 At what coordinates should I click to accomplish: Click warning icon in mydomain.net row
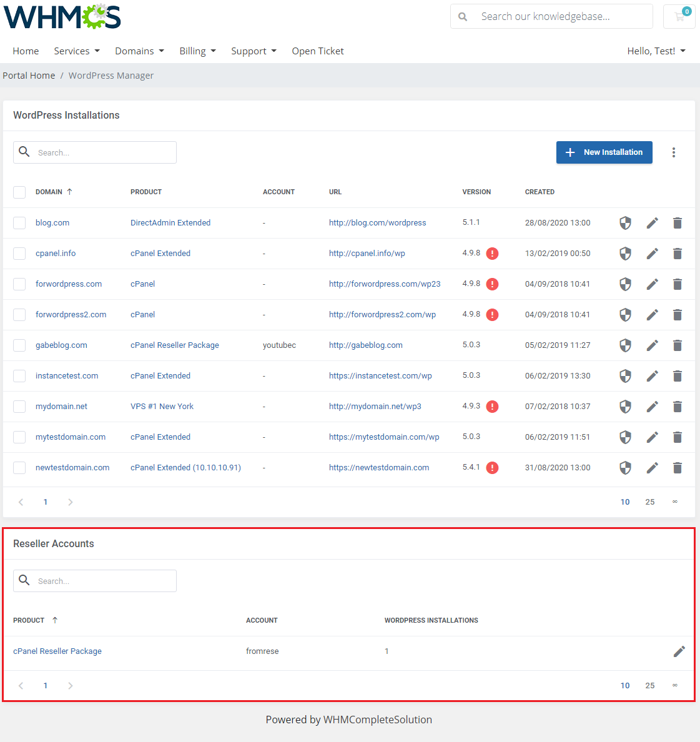[x=492, y=407]
